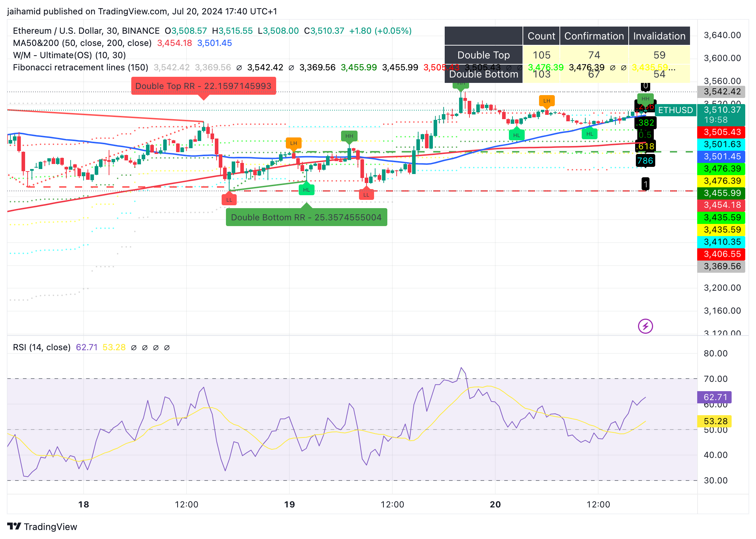Select the RSI (14, close) indicator title

[x=42, y=347]
